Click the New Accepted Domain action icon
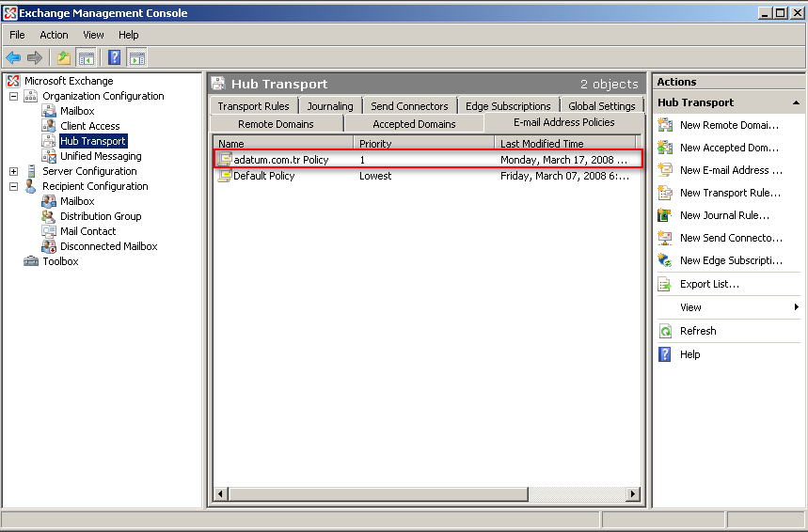The image size is (808, 532). (x=665, y=148)
